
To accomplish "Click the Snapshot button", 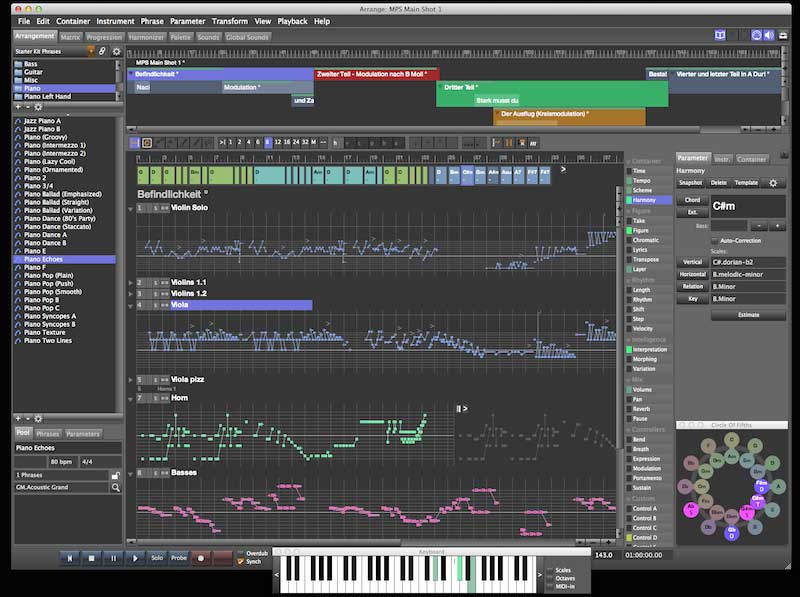I will pyautogui.click(x=690, y=183).
